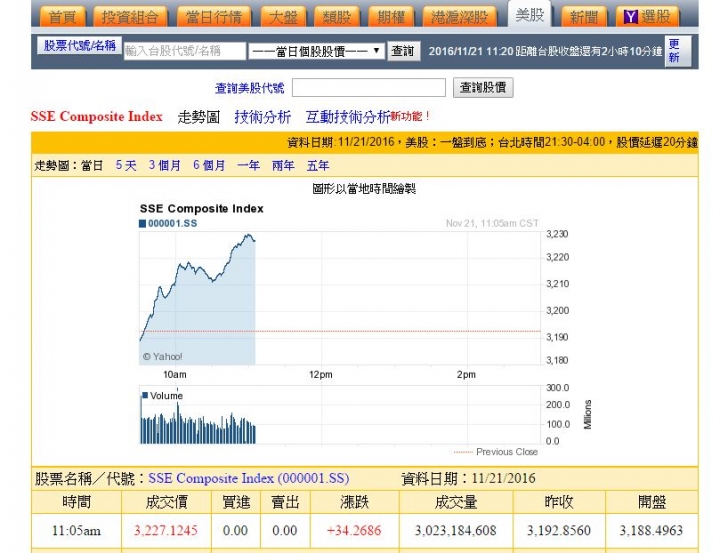The height and width of the screenshot is (553, 720).
Task: Switch to the 投資組合 tab
Action: [x=130, y=17]
